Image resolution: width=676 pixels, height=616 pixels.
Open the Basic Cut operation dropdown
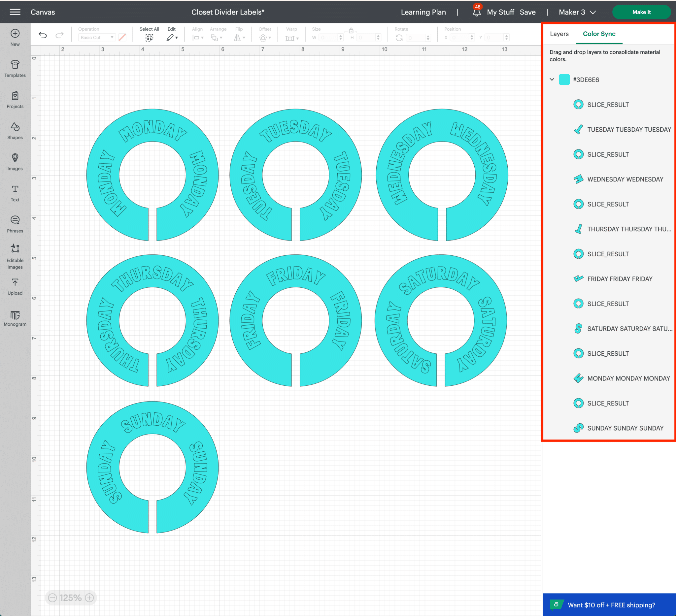click(x=97, y=38)
